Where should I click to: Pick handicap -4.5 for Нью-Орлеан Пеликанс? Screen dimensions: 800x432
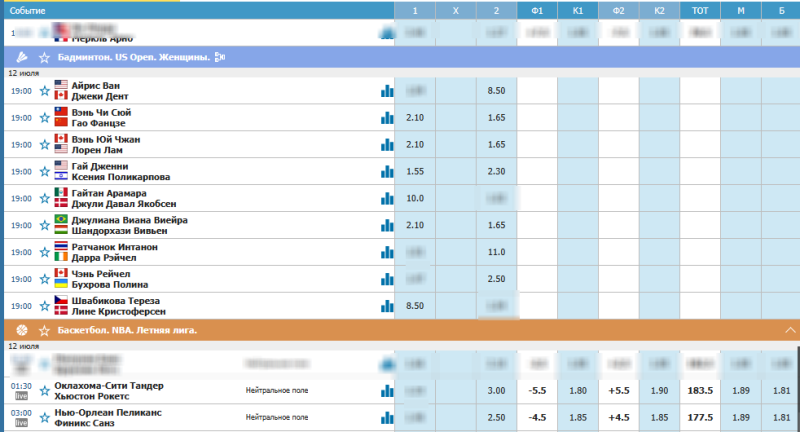point(537,418)
